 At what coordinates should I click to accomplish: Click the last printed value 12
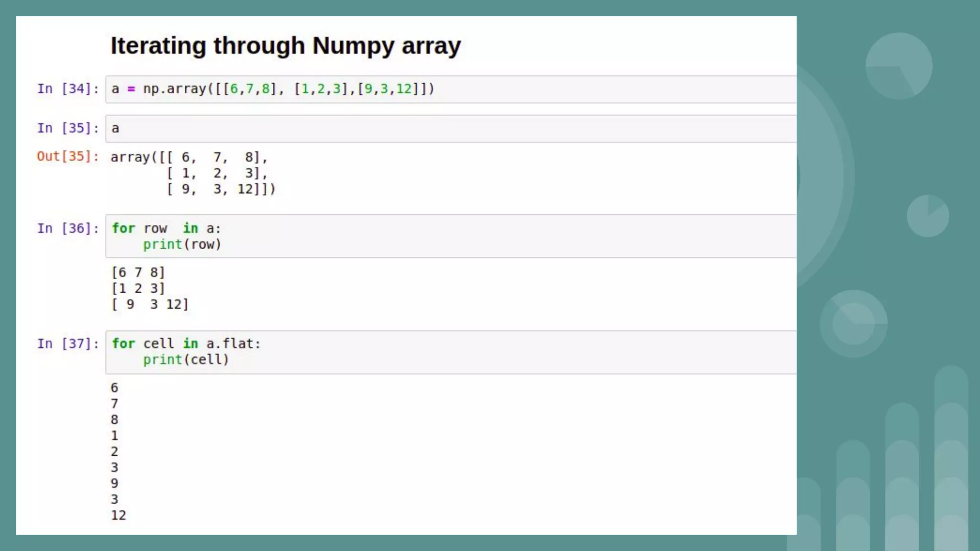118,516
